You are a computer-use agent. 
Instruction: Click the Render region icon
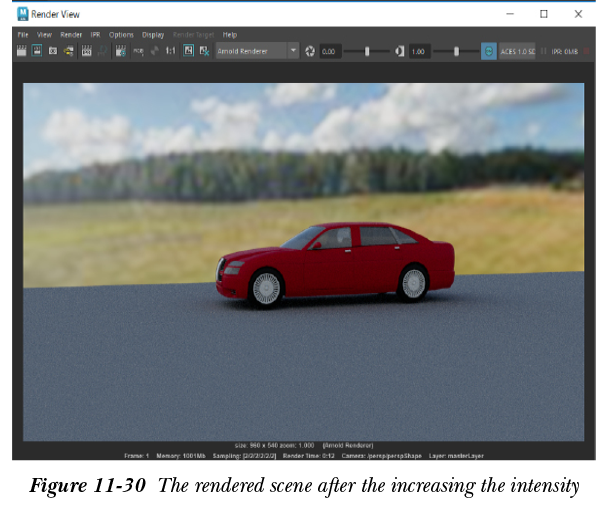click(x=37, y=51)
